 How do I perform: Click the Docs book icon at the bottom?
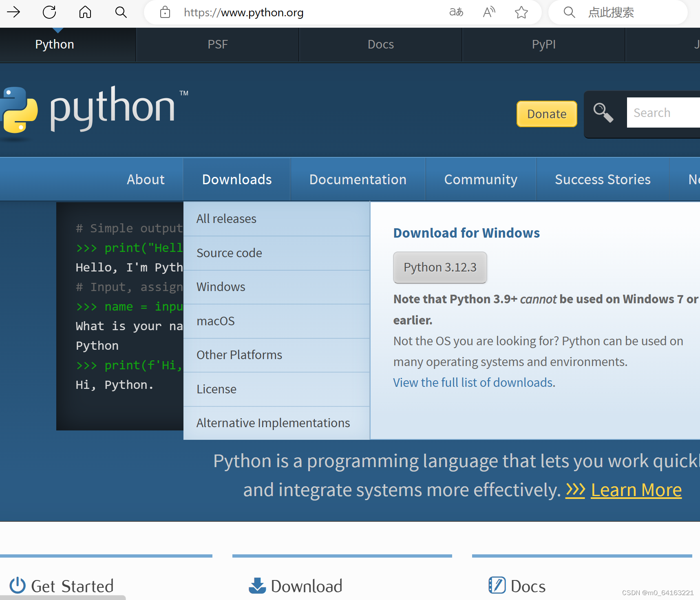click(497, 586)
